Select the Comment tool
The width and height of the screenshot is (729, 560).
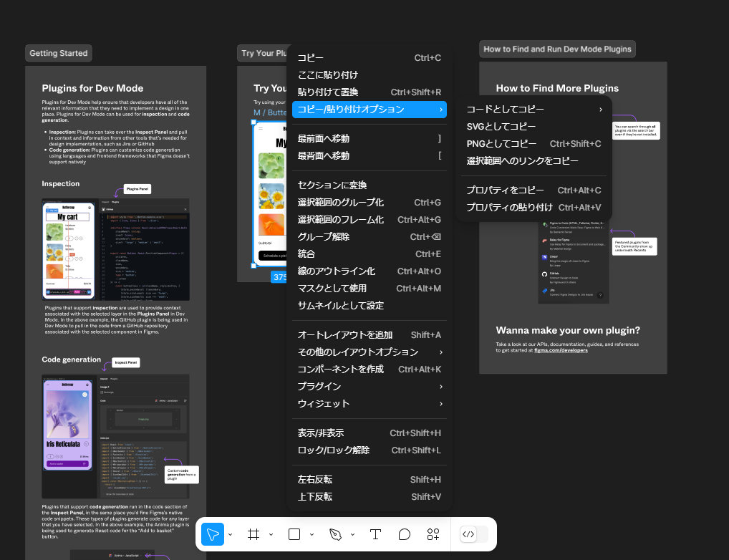(405, 534)
